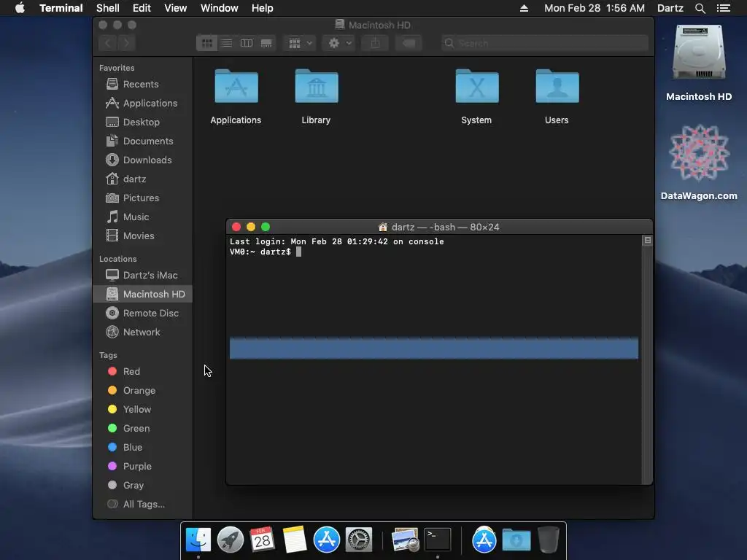This screenshot has height=560, width=747.
Task: Select the Applications folder icon
Action: tap(236, 87)
